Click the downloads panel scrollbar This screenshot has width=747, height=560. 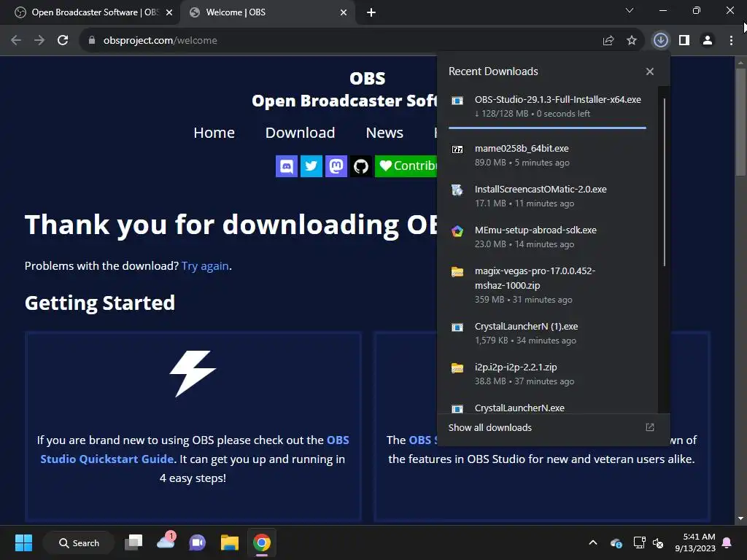pos(664,182)
